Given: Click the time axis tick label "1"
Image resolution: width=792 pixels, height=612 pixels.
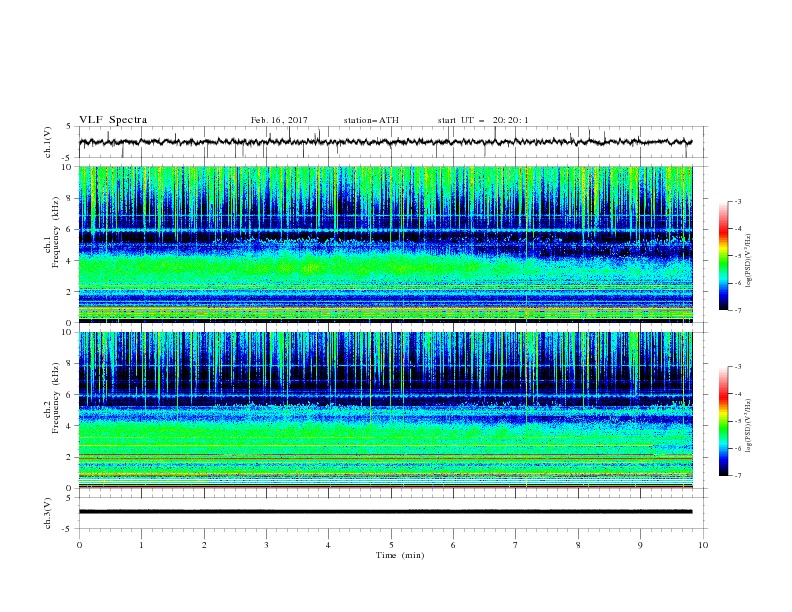Looking at the screenshot, I should tap(141, 545).
